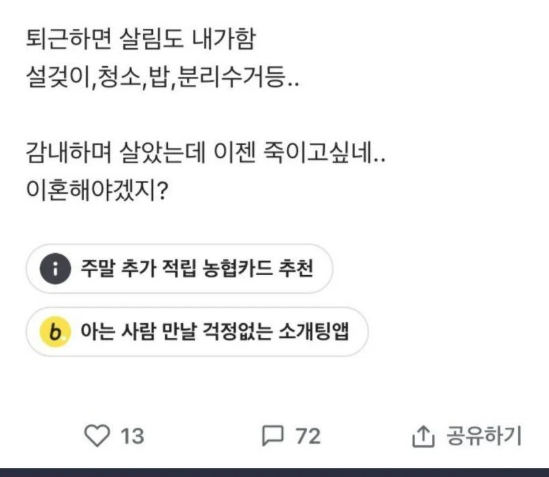This screenshot has width=549, height=477.
Task: Click the 공유하기 share label
Action: click(484, 436)
